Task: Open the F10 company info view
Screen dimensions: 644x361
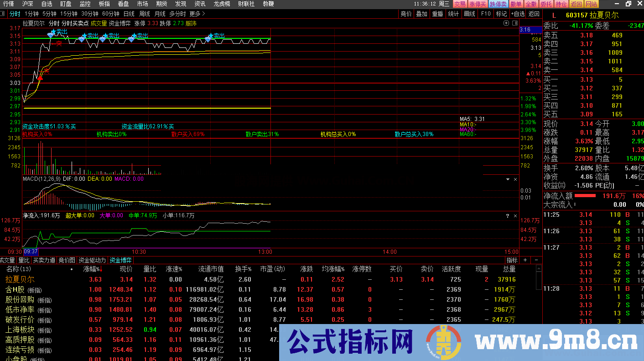Action: click(485, 13)
